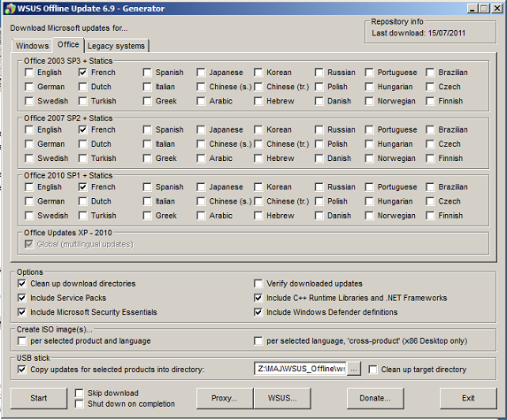The height and width of the screenshot is (420, 507).
Task: Tick Danish under Office 2010 SP1
Action: (319, 216)
